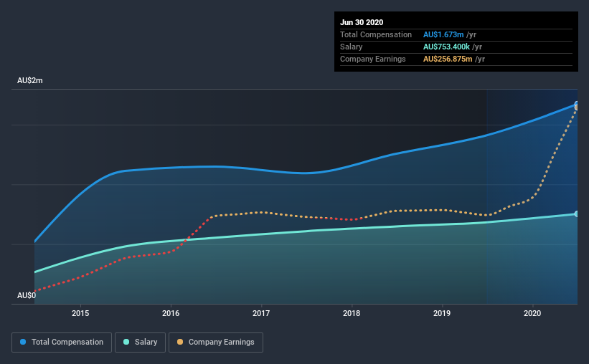Toggle the Company Earnings legend button

click(x=216, y=343)
